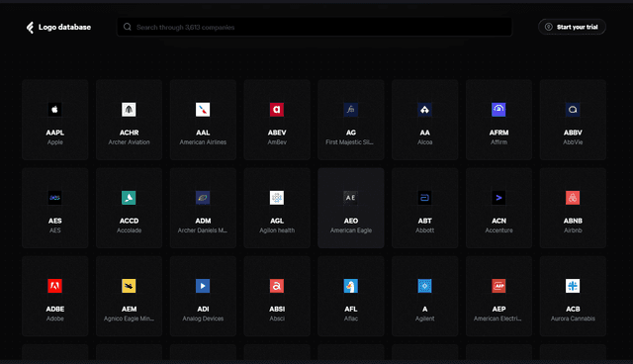Click the ABBV ticker text

573,133
